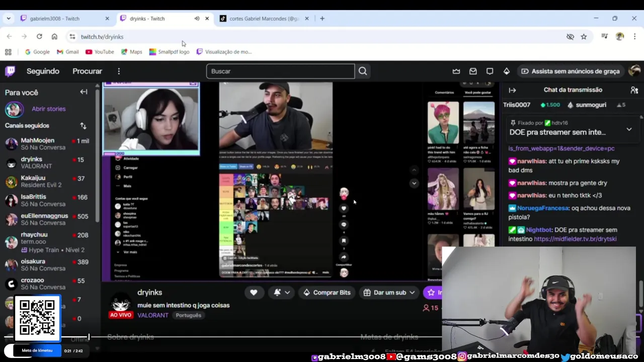
Task: Open crozaoo channel in sidebar
Action: pos(48,284)
